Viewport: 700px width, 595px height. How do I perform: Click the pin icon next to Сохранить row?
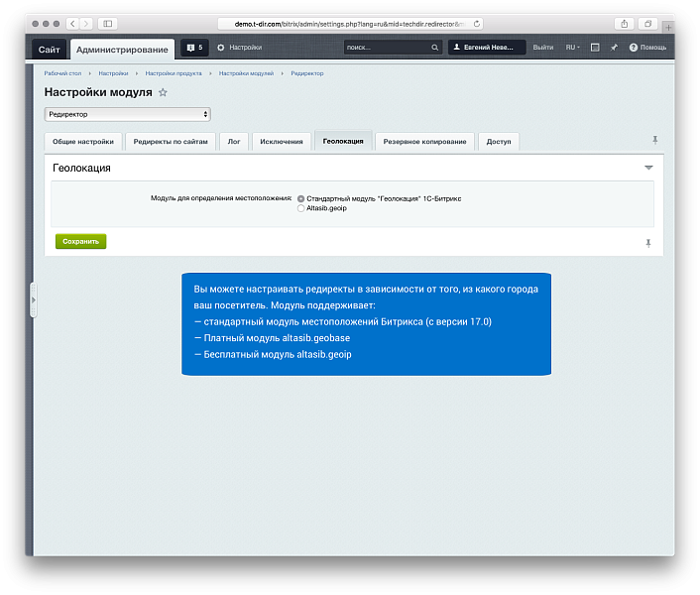648,243
